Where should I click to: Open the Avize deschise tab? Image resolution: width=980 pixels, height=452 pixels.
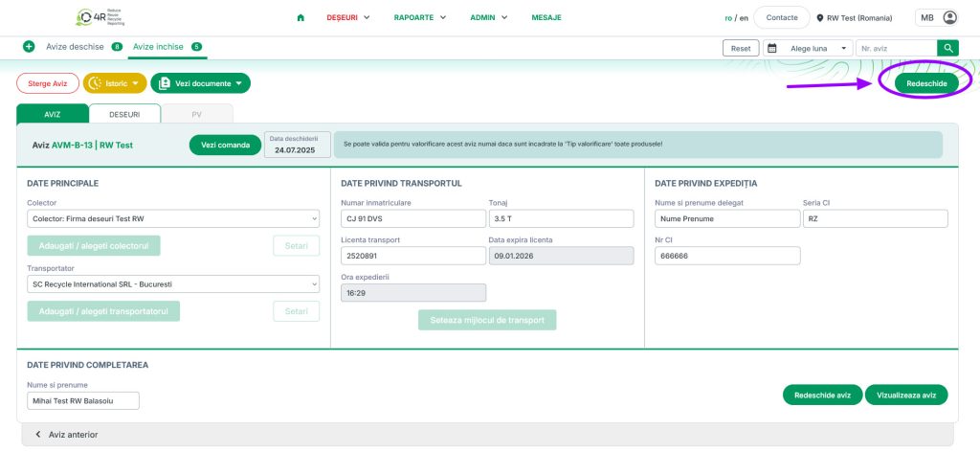click(x=76, y=46)
